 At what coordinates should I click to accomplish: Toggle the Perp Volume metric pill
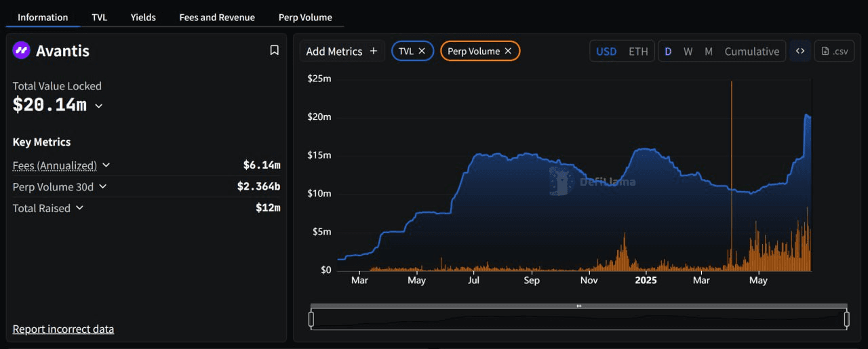pos(480,51)
